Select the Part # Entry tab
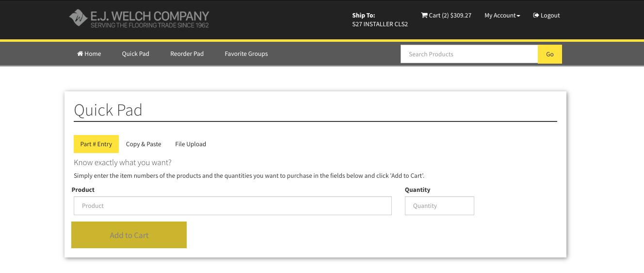Viewport: 644px width, 273px height. [x=96, y=144]
